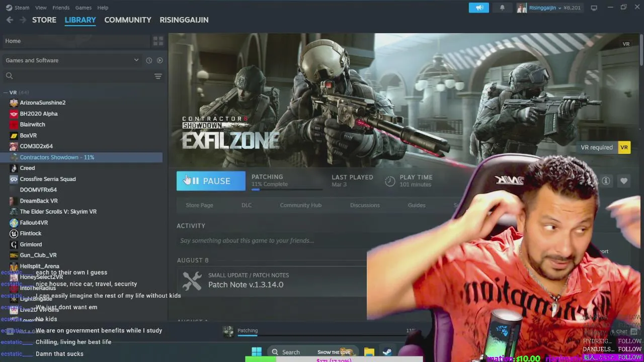Click the activity say something input field

point(272,241)
